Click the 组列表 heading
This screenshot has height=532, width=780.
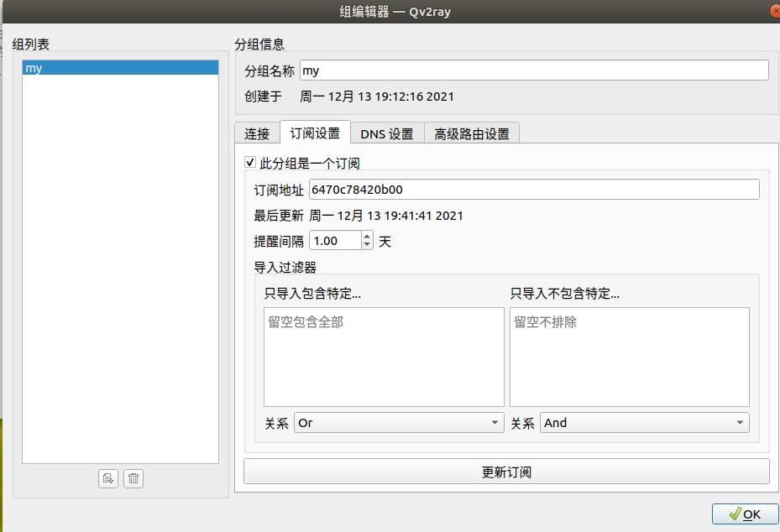coord(31,44)
